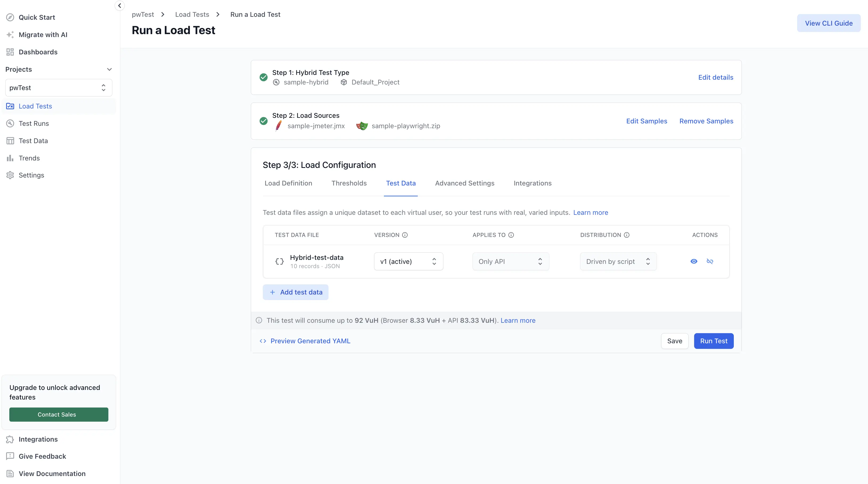This screenshot has width=868, height=484.
Task: Open the View CLI Guide button
Action: [829, 23]
